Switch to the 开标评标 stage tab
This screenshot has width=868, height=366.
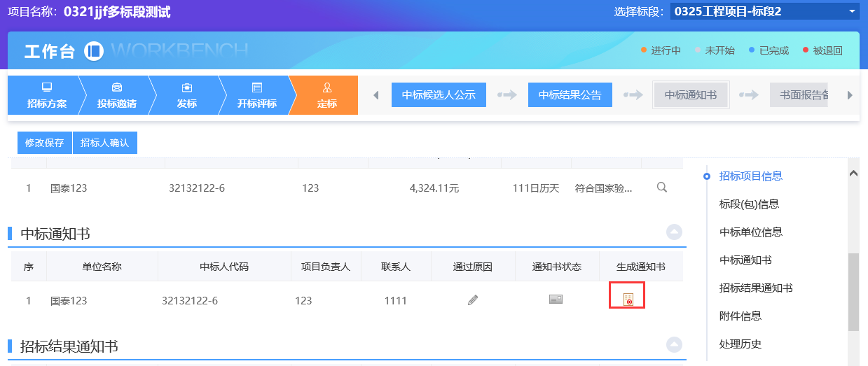(256, 95)
